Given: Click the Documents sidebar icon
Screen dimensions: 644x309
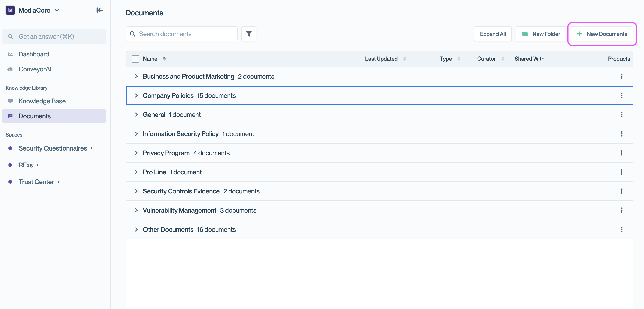Looking at the screenshot, I should [x=11, y=116].
